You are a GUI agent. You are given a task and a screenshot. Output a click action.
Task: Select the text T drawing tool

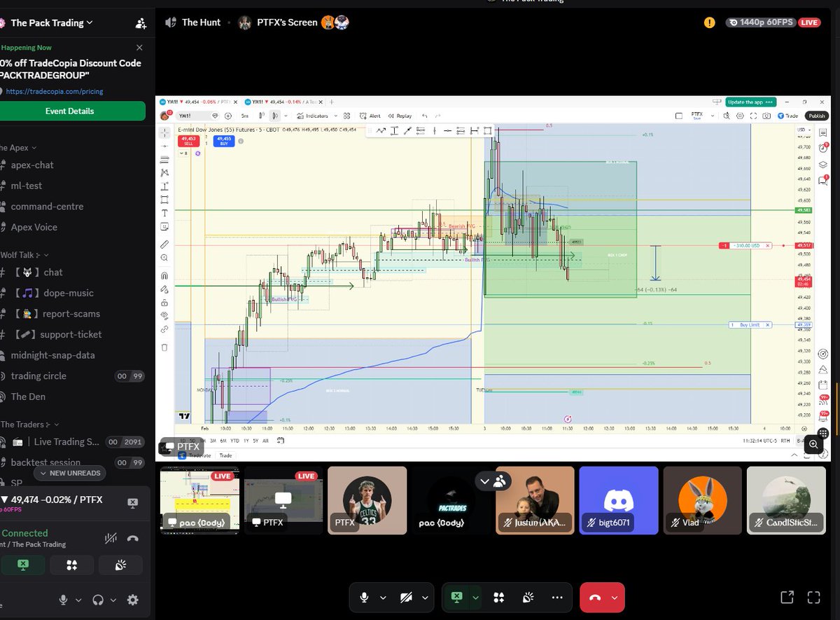tap(164, 213)
